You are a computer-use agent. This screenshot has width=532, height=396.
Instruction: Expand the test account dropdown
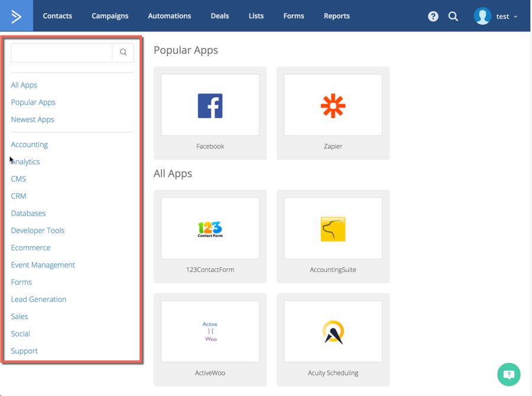pos(507,17)
